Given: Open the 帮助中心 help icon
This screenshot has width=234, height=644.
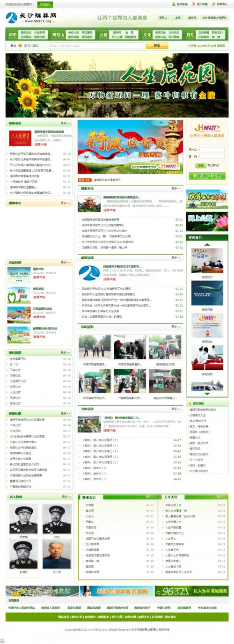Looking at the screenshot, I should (213, 4).
